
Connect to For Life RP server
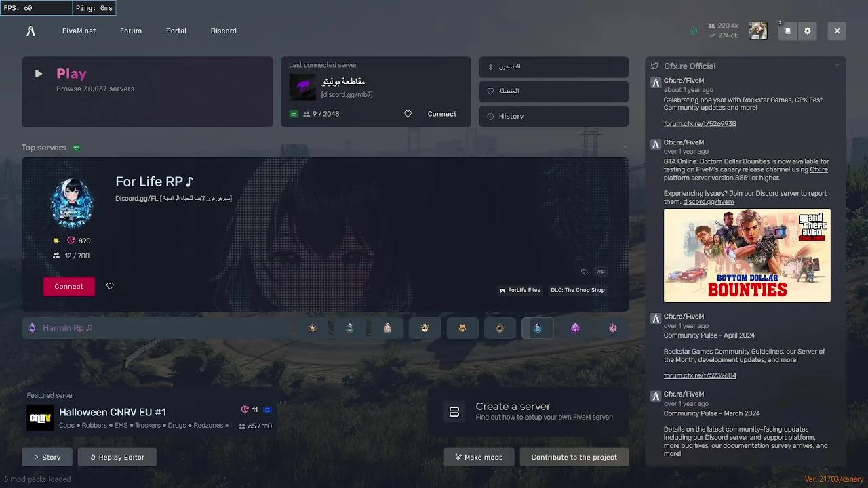[68, 286]
